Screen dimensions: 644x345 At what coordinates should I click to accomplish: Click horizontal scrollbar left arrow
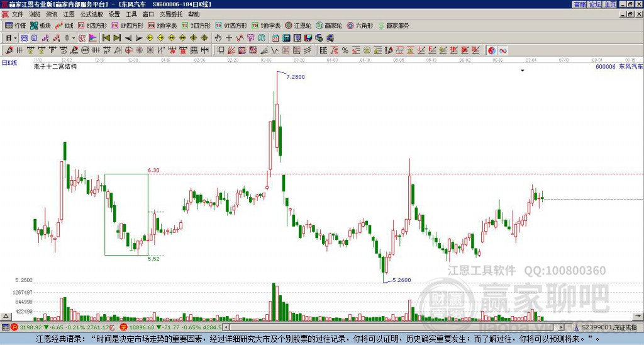pos(226,327)
